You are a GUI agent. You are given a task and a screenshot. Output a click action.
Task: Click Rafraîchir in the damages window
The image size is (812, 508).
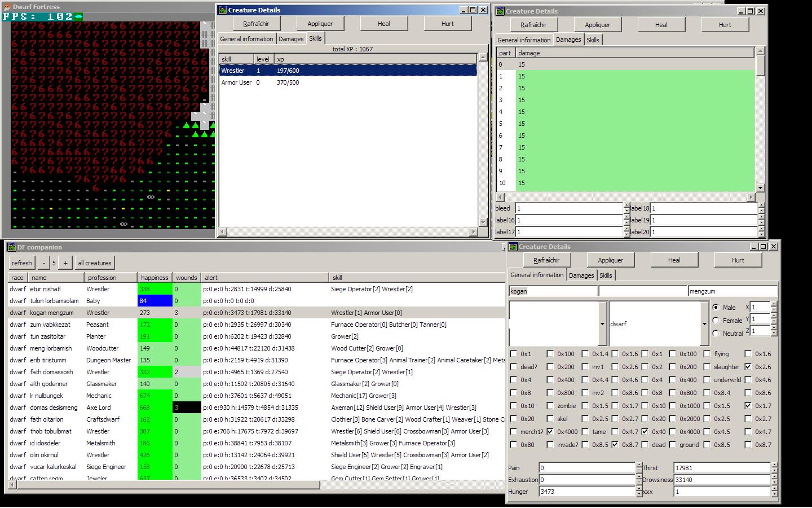pyautogui.click(x=533, y=25)
